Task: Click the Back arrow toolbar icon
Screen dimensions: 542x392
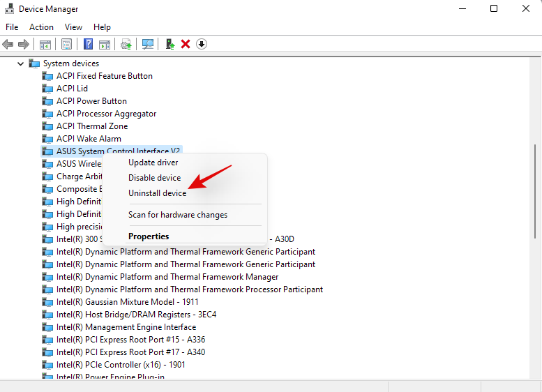Action: tap(8, 44)
